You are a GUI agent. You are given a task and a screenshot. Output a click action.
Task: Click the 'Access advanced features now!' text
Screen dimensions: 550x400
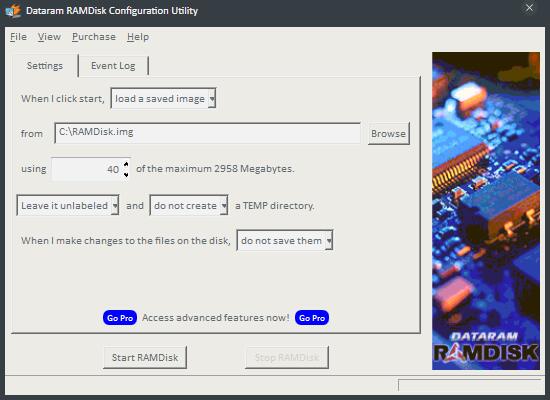tap(216, 318)
